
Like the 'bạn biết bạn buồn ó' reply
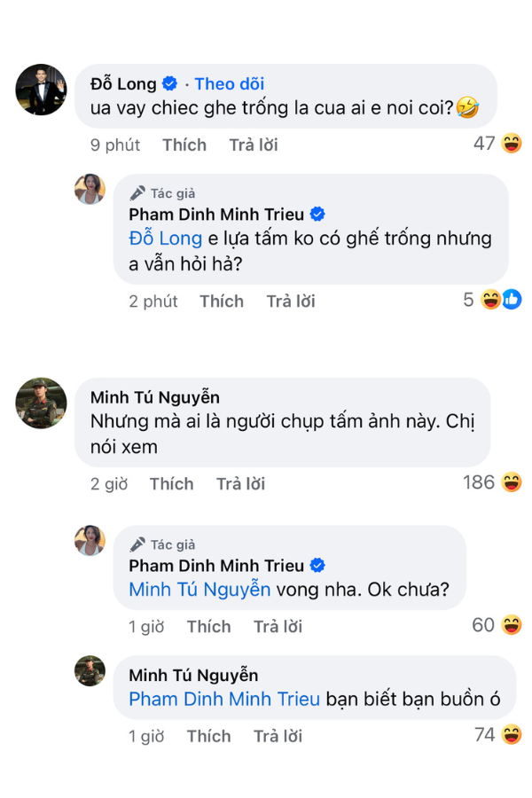pos(208,737)
